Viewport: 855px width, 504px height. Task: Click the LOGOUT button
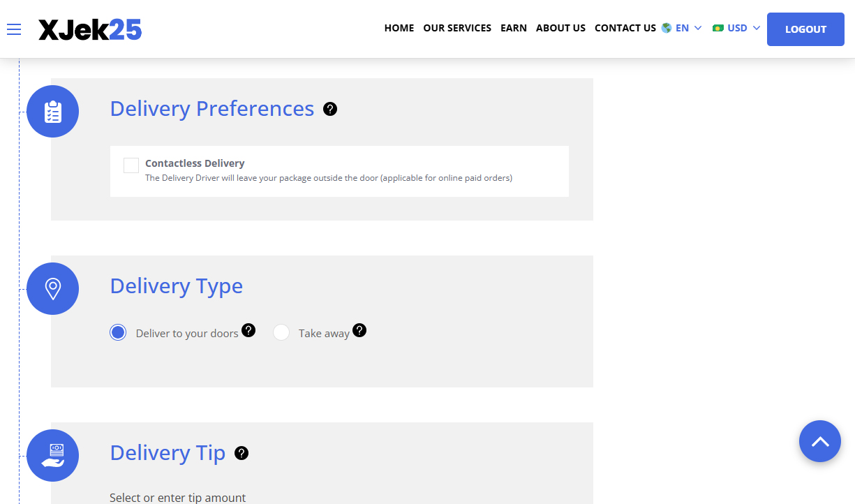pos(805,29)
